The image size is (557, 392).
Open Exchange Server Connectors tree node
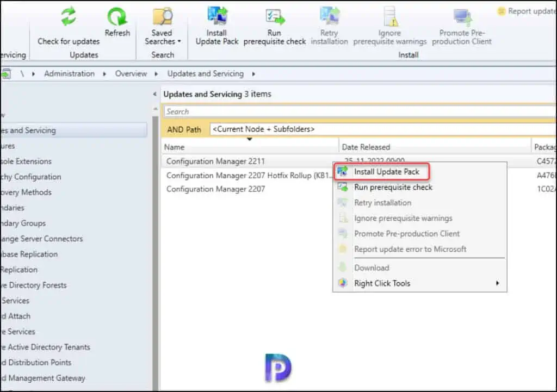click(41, 239)
